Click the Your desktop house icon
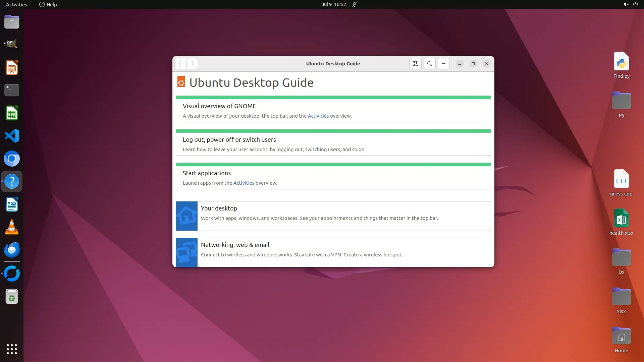Viewport: 644px width, 362px height. [x=187, y=216]
